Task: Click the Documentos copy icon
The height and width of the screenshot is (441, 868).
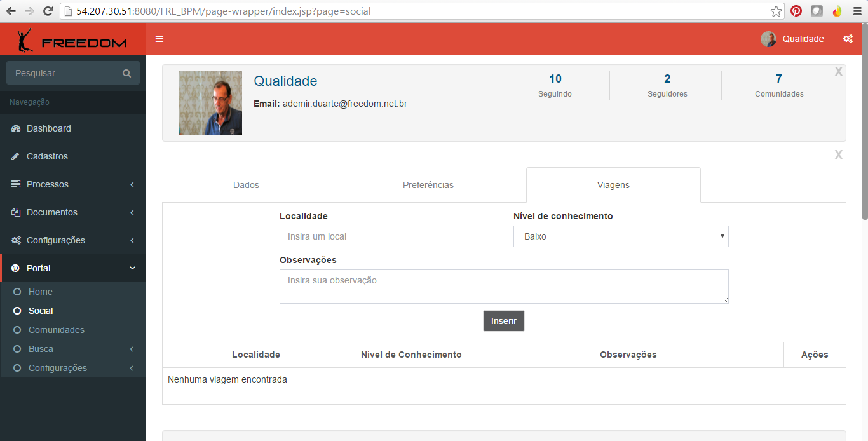Action: point(16,212)
